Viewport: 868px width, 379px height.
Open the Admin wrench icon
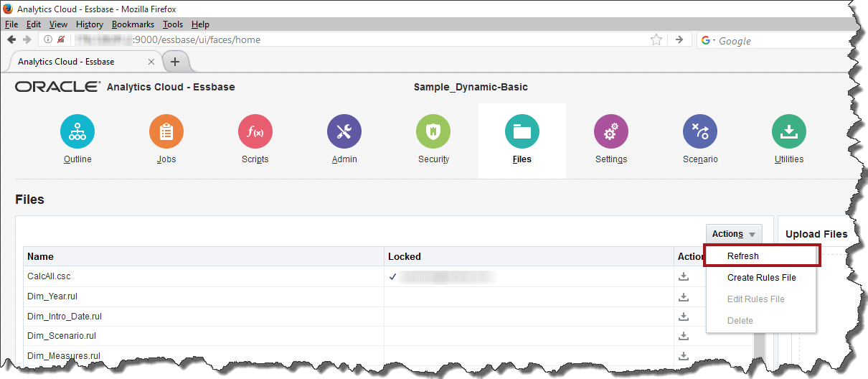click(344, 132)
